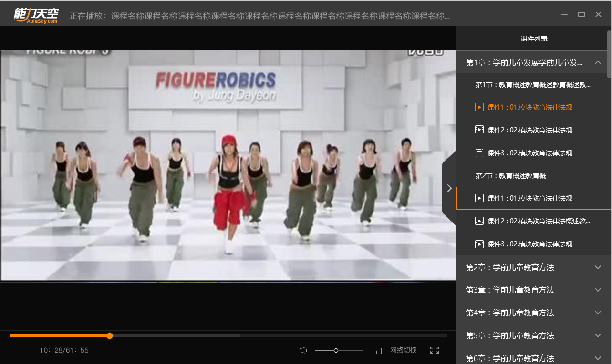The height and width of the screenshot is (364, 612).
Task: Click the volume slider handle
Action: coord(336,350)
